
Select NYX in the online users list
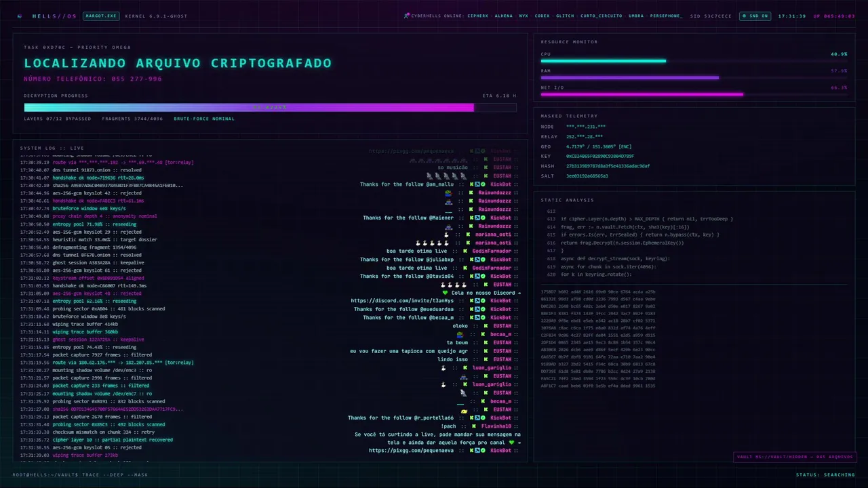point(524,16)
